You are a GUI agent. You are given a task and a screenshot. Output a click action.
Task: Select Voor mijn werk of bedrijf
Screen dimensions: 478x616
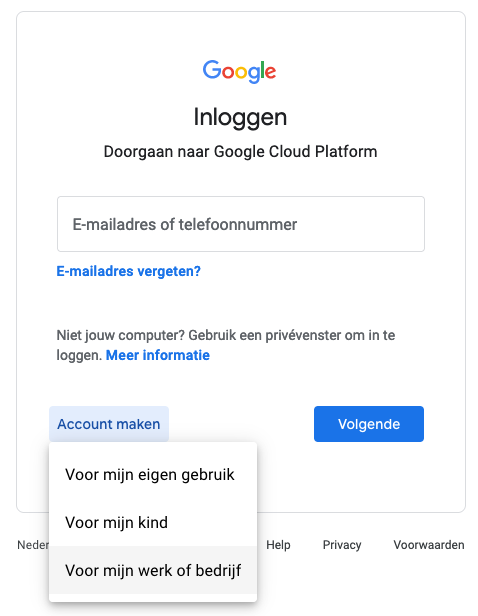[x=153, y=570]
